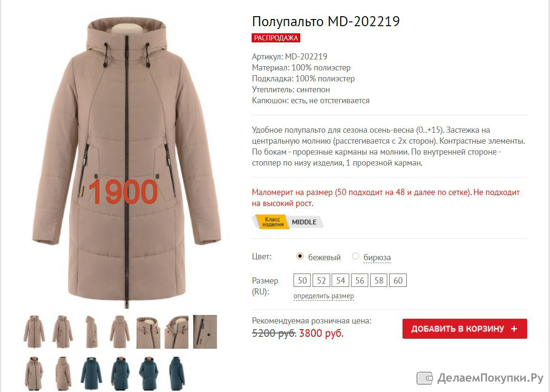Click the Добавить в корзину button

(465, 329)
